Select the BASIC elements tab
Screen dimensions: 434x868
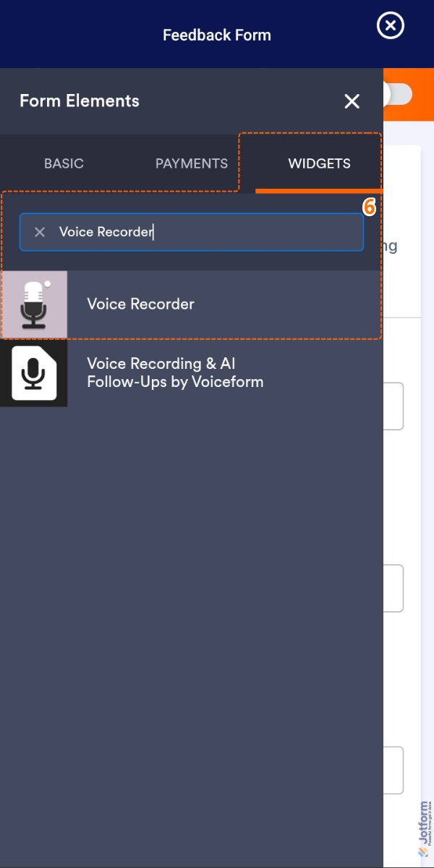tap(64, 163)
